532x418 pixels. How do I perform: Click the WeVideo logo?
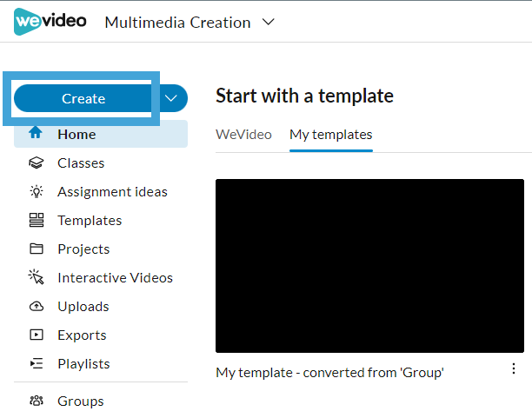[50, 22]
